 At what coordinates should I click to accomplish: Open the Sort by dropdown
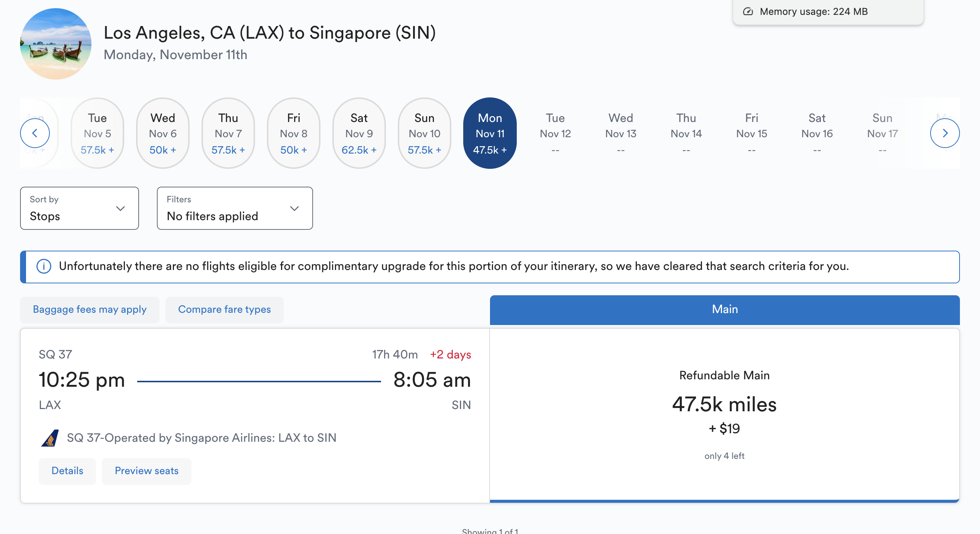[80, 208]
